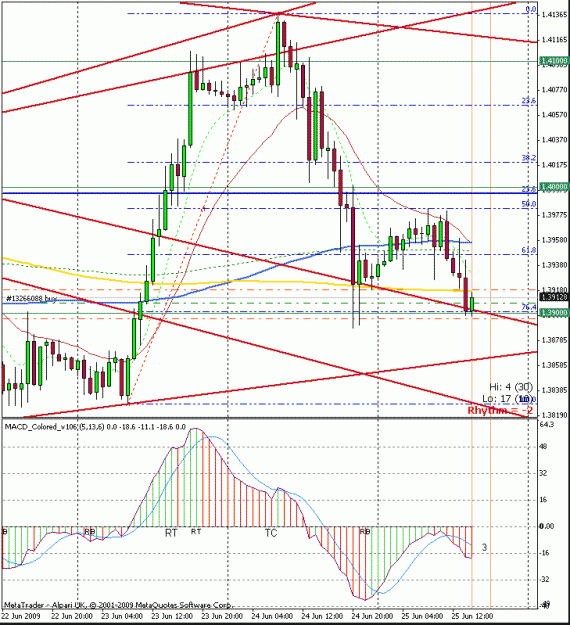Image resolution: width=570 pixels, height=625 pixels.
Task: Click the 0.00 value on the MACD scale
Action: coord(546,527)
